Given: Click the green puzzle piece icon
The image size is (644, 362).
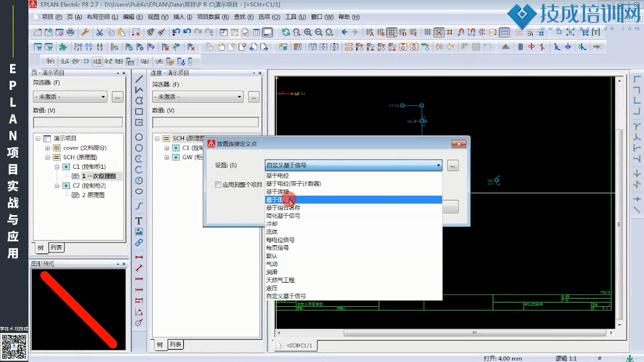Looking at the screenshot, I should coord(63,47).
